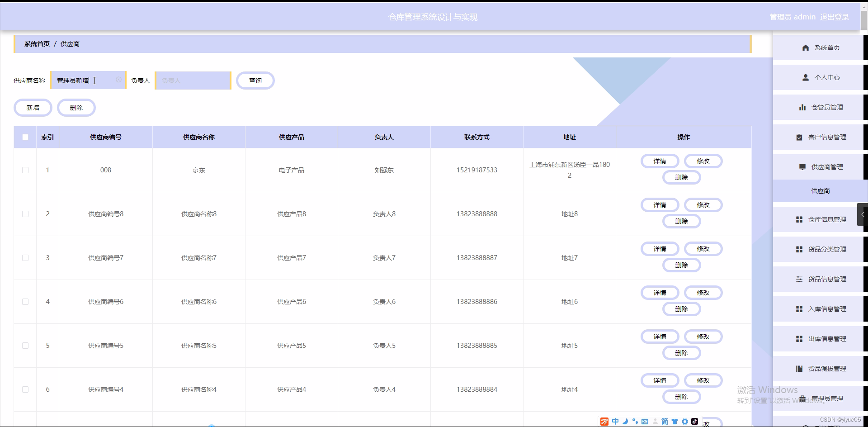This screenshot has height=427, width=868.
Task: Collapse the sidebar using the edge chevron
Action: pyautogui.click(x=863, y=214)
